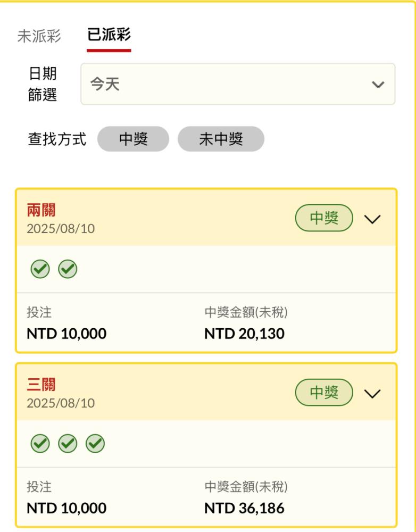
Task: Open the 三關 bet title
Action: click(x=41, y=385)
